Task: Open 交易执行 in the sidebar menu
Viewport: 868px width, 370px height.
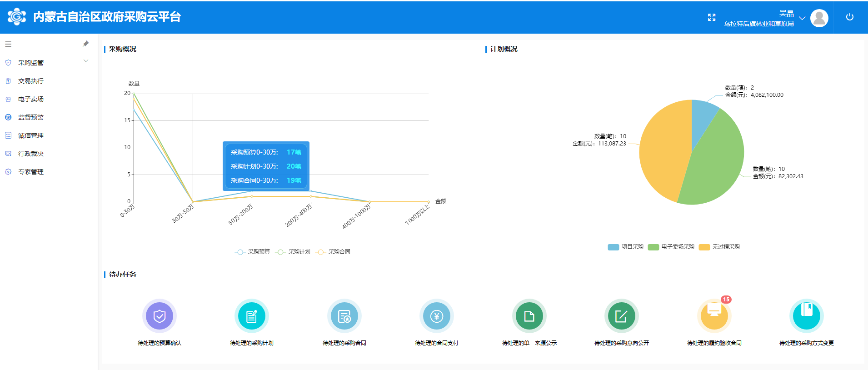Action: click(x=31, y=81)
